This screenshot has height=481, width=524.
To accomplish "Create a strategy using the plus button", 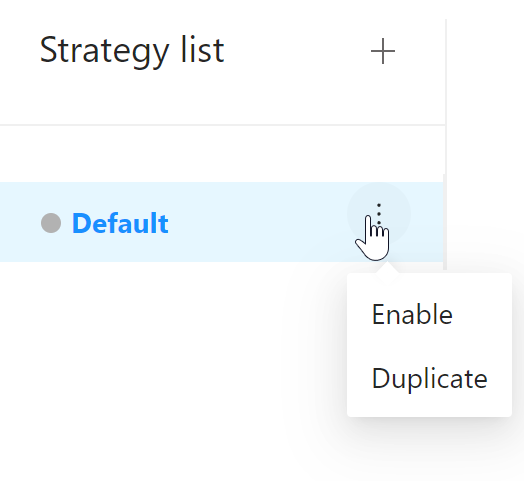I will (x=383, y=51).
